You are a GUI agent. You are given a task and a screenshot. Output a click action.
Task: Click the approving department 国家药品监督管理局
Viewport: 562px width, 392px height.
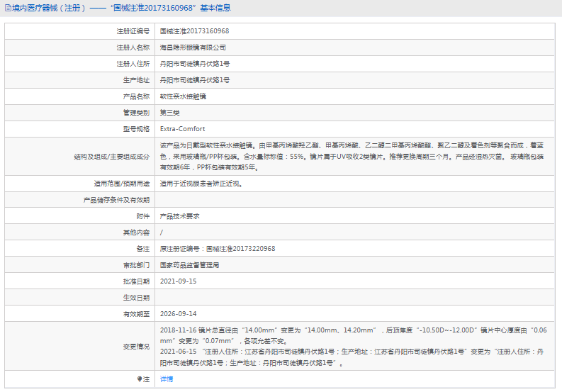[190, 265]
